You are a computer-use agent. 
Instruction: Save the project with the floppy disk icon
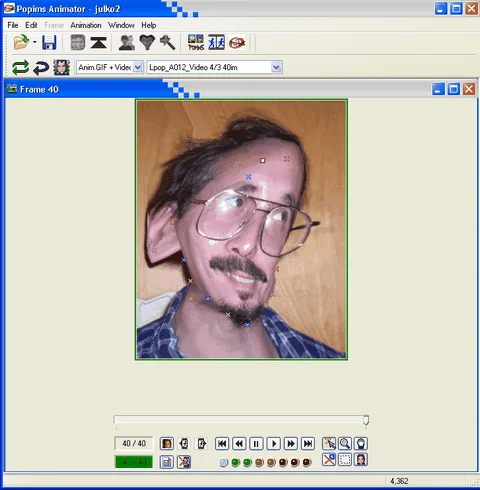pos(49,43)
